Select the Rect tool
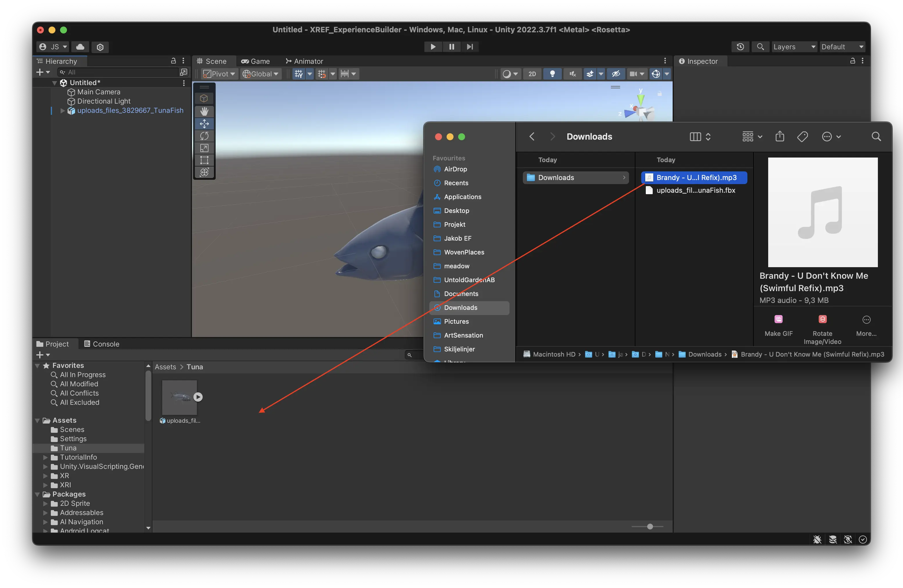Screen dimensions: 903x588 [204, 160]
